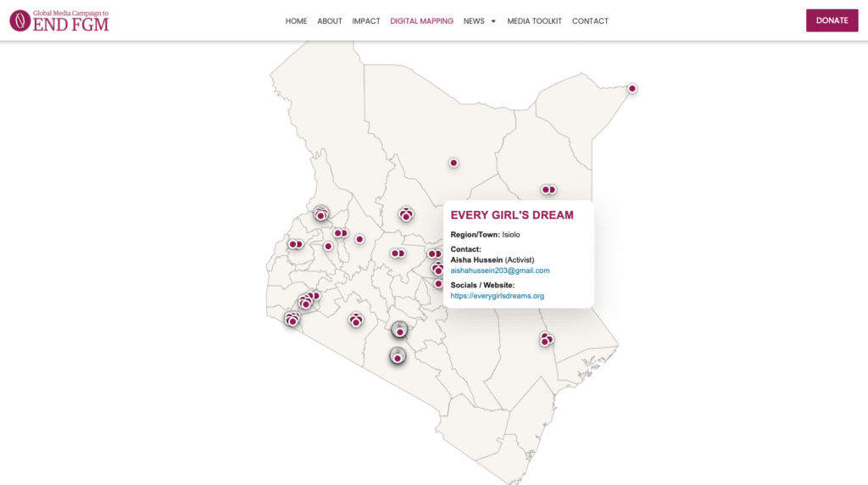This screenshot has width=868, height=485.
Task: Select the single marker midway between the western clusters and the popup
Action: tap(359, 239)
